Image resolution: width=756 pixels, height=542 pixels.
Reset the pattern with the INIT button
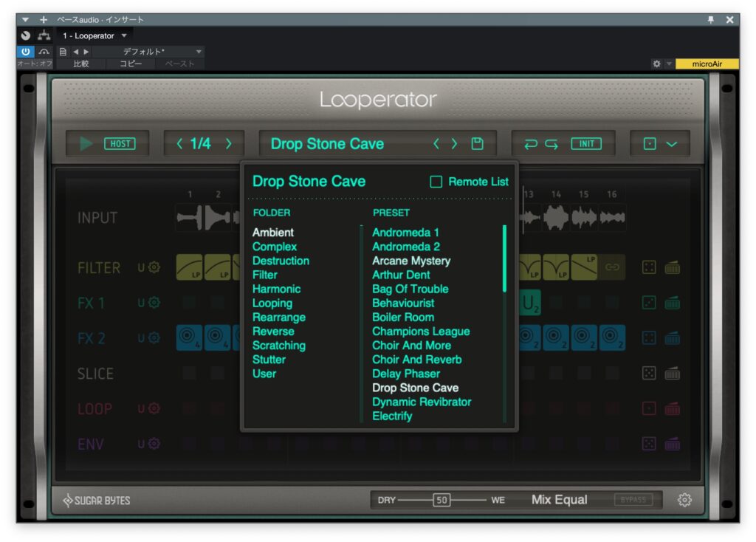[586, 144]
